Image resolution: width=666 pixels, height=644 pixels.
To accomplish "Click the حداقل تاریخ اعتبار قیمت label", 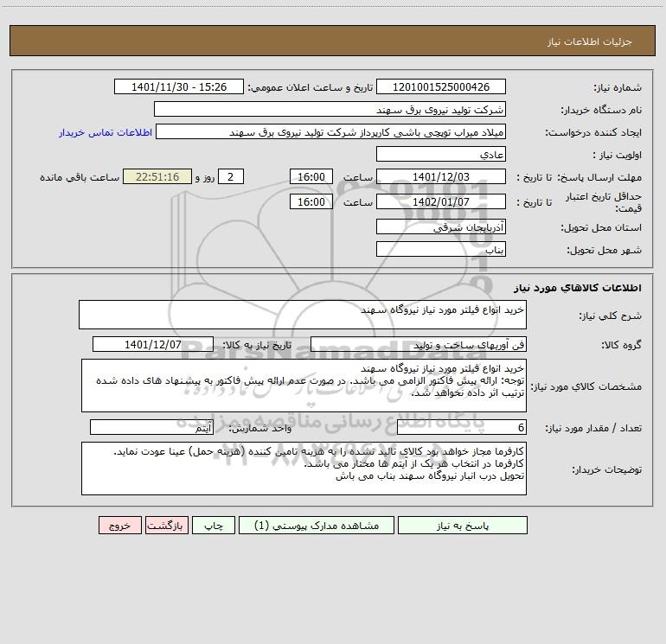I will 604,202.
